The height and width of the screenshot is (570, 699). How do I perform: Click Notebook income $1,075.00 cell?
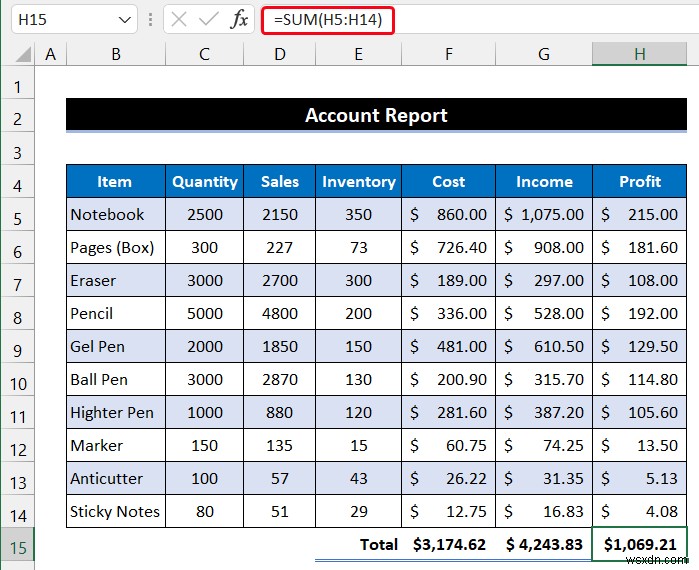point(544,214)
